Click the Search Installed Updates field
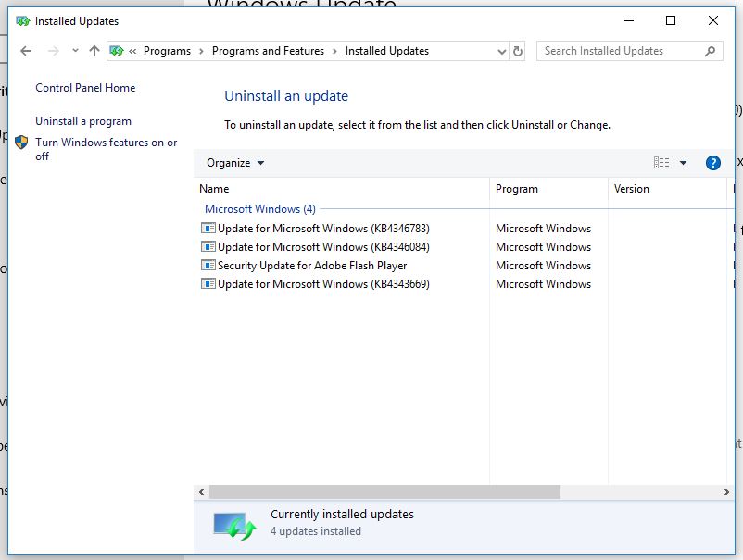Screen dimensions: 743x560 coord(629,51)
